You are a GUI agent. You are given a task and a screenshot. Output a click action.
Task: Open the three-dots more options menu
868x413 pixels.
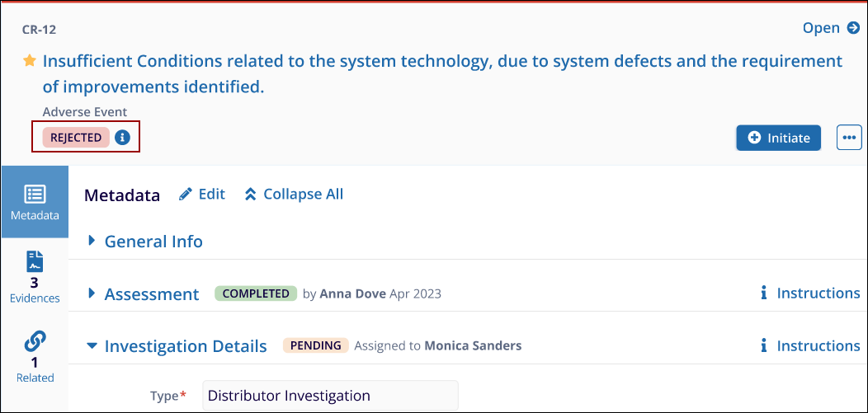[849, 138]
